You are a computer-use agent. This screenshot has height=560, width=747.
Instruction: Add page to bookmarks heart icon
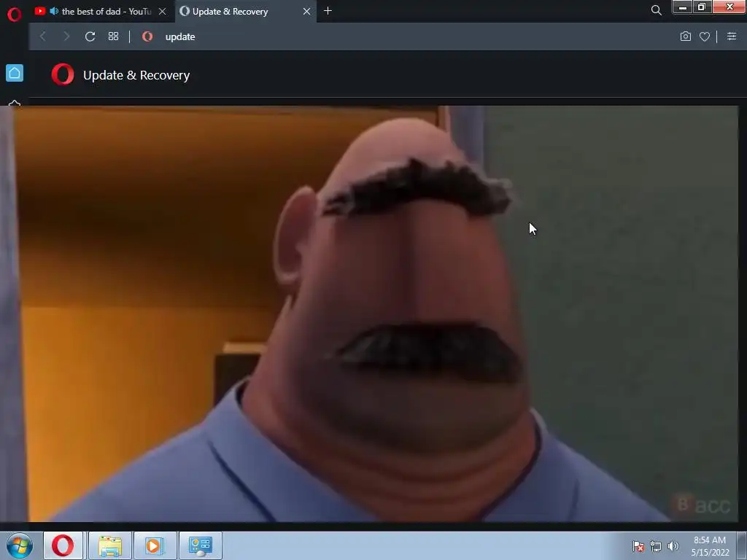coord(705,36)
